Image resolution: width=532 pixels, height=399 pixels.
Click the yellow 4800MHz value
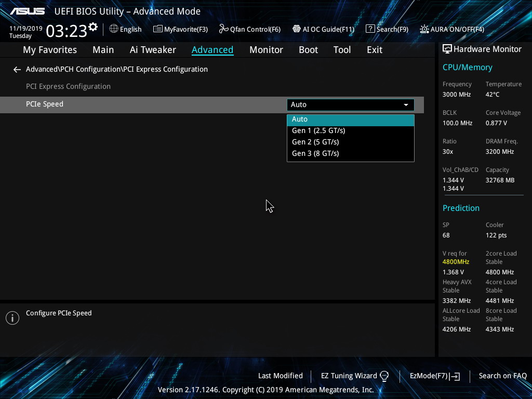[456, 262]
